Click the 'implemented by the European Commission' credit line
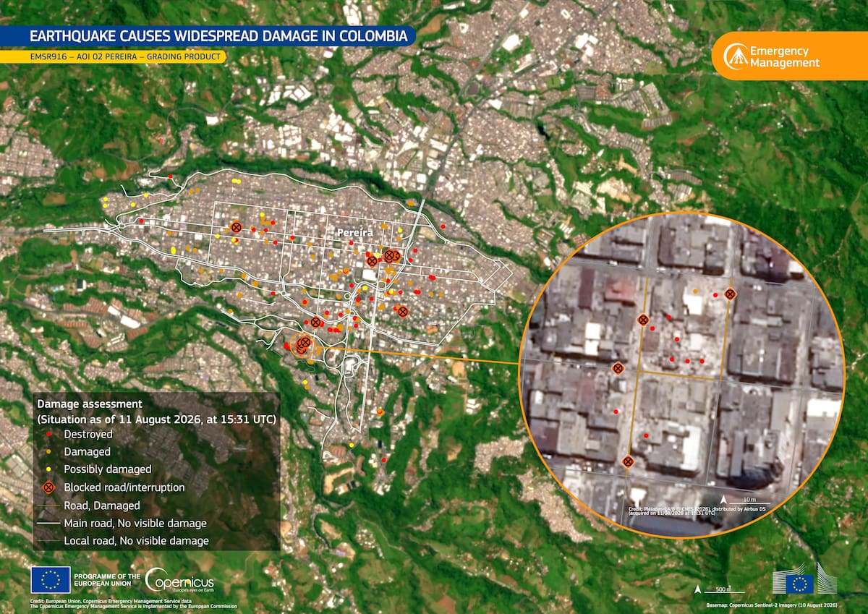Image resolution: width=868 pixels, height=614 pixels. tap(133, 607)
